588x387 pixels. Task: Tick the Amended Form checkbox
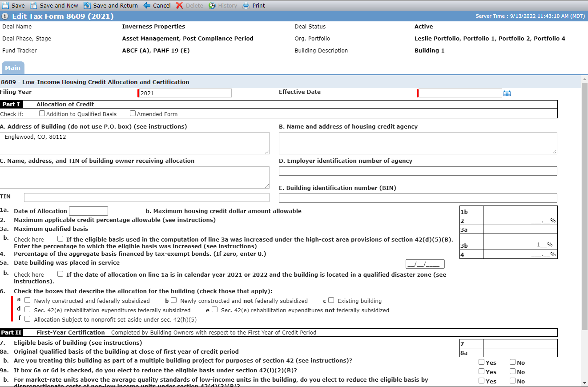click(x=133, y=113)
